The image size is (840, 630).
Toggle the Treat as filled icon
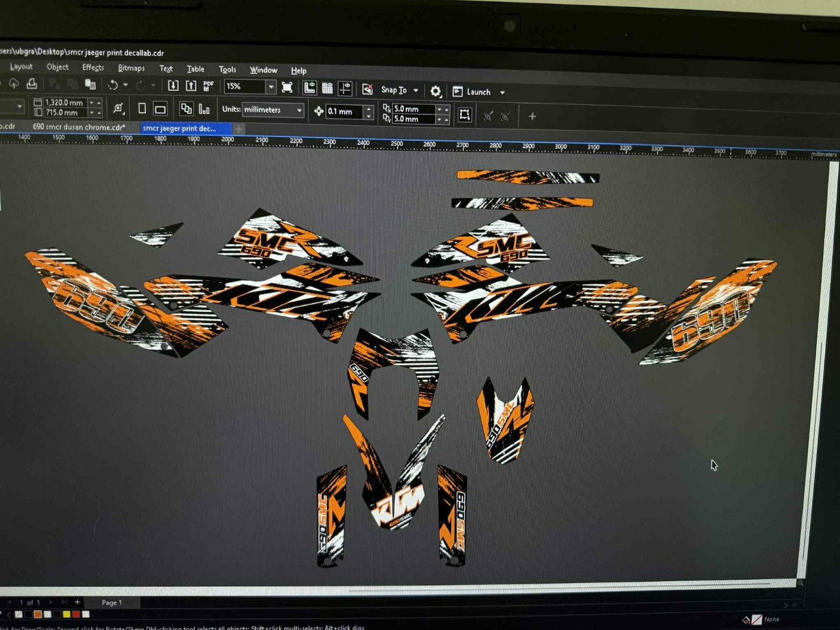[465, 114]
